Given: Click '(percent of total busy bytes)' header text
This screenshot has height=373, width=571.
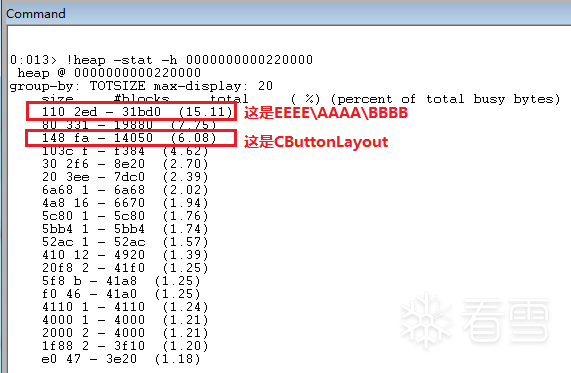Looking at the screenshot, I should click(445, 99).
